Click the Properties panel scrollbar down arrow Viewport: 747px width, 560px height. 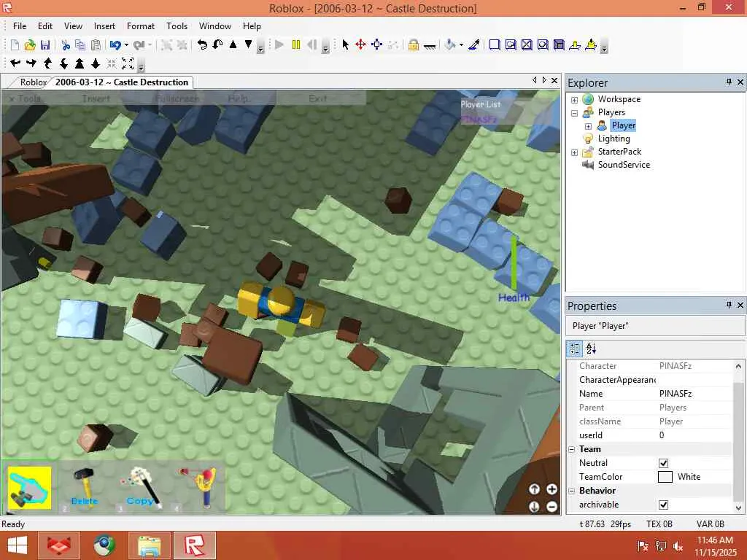click(x=738, y=508)
